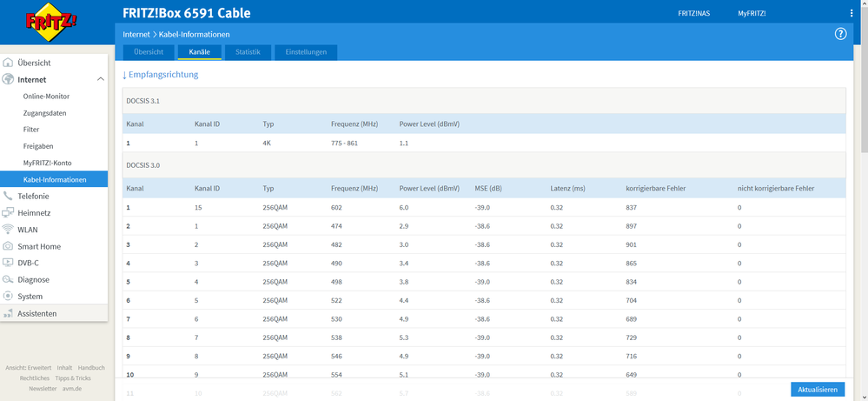Click correctable errors value 649

click(632, 374)
